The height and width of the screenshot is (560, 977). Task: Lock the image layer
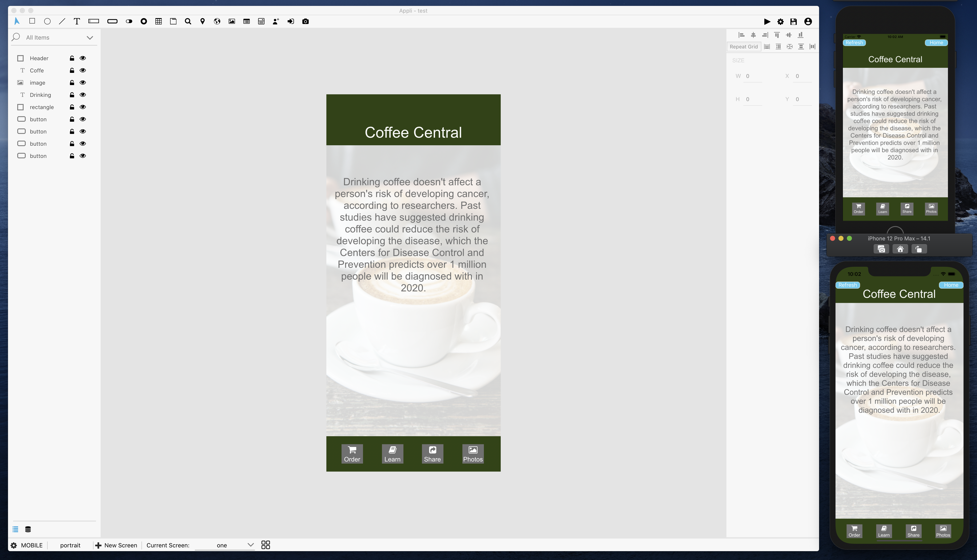pos(72,83)
